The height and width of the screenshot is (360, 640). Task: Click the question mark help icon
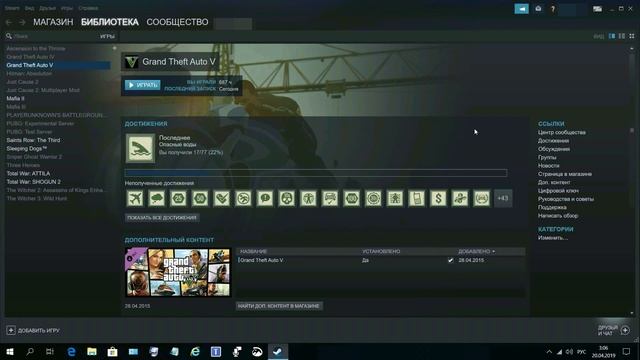point(553,9)
